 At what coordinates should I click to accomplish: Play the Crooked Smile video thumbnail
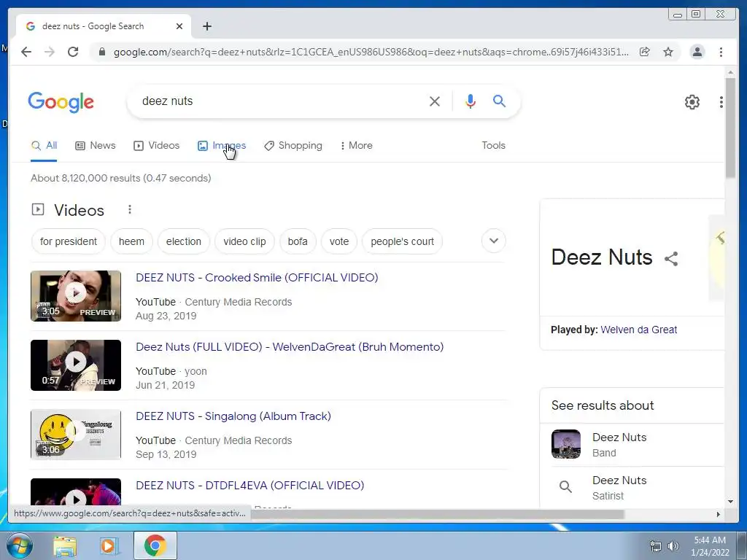[76, 296]
